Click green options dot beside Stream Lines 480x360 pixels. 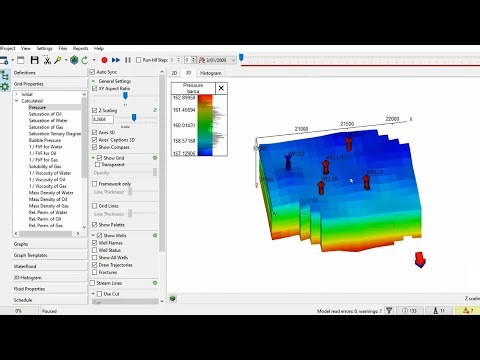(155, 283)
